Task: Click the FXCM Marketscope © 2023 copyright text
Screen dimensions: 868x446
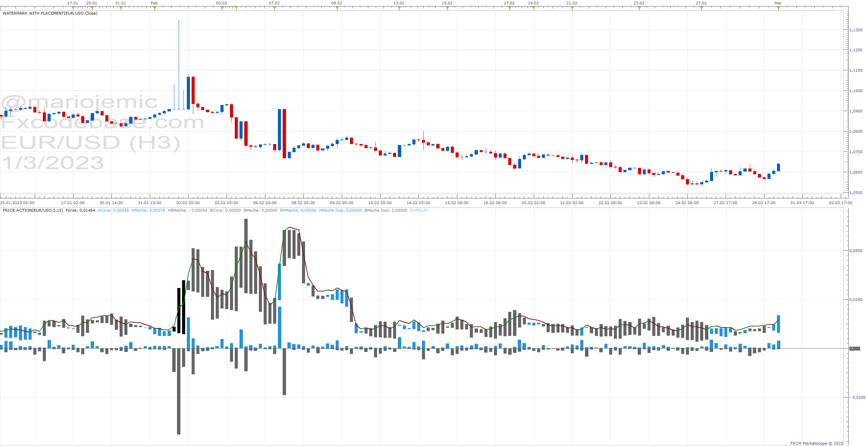Action: [x=817, y=443]
